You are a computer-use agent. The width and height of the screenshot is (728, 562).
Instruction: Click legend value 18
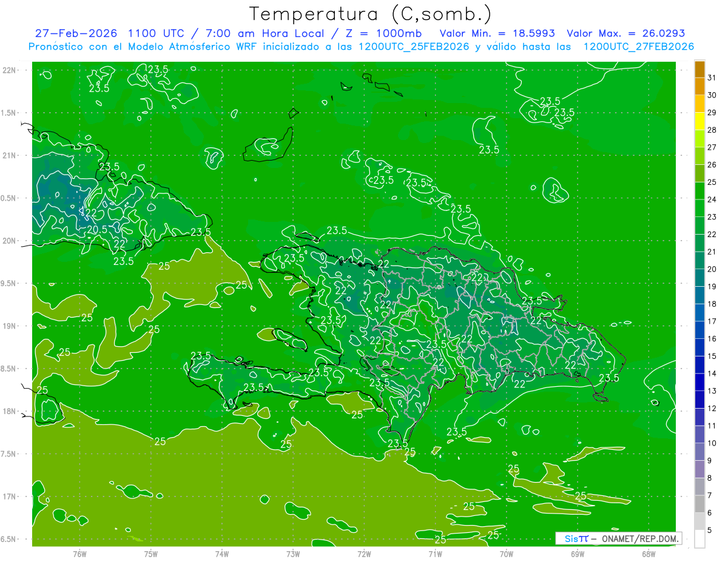click(x=712, y=304)
